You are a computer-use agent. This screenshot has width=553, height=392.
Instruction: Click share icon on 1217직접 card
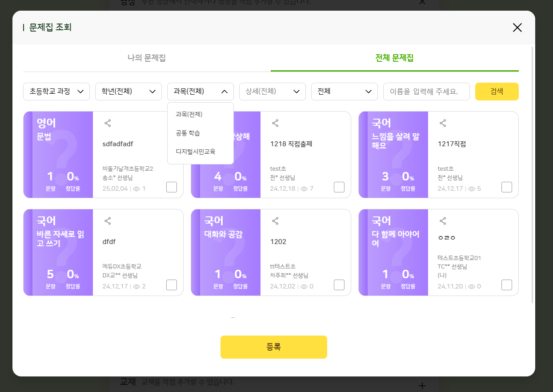coord(443,123)
